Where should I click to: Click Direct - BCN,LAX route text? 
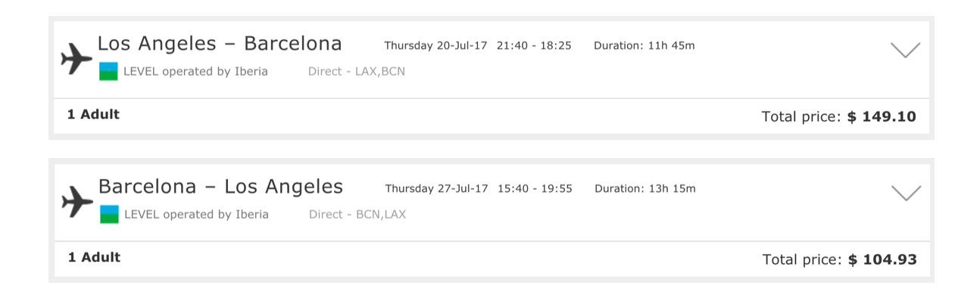357,214
